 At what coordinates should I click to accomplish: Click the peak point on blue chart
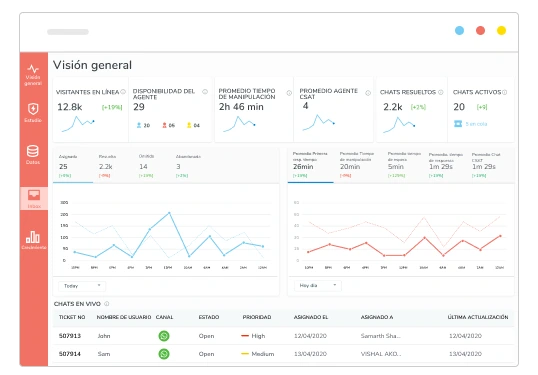169,213
